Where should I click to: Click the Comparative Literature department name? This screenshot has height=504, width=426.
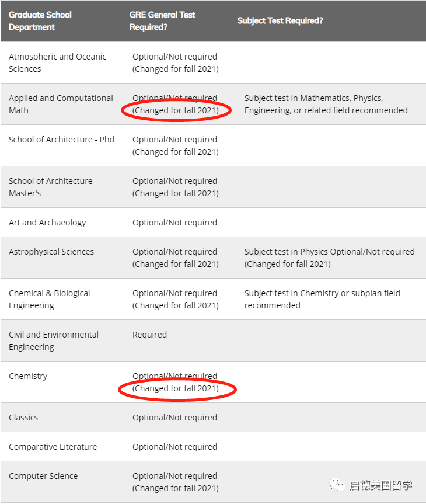53,447
